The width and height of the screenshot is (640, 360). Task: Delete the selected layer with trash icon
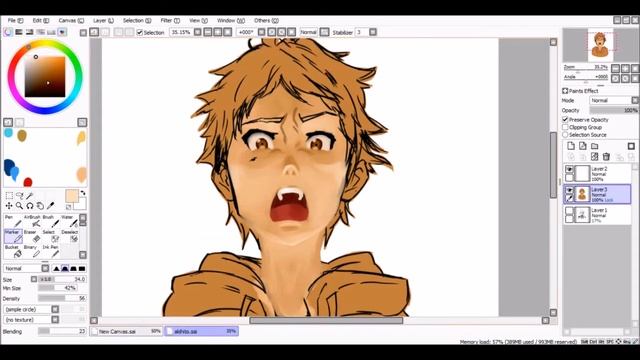tap(606, 157)
